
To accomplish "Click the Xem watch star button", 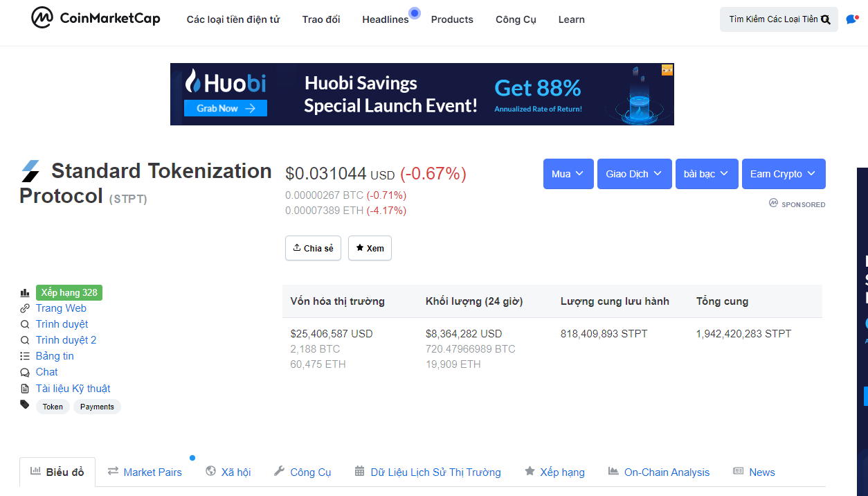I will [x=370, y=248].
